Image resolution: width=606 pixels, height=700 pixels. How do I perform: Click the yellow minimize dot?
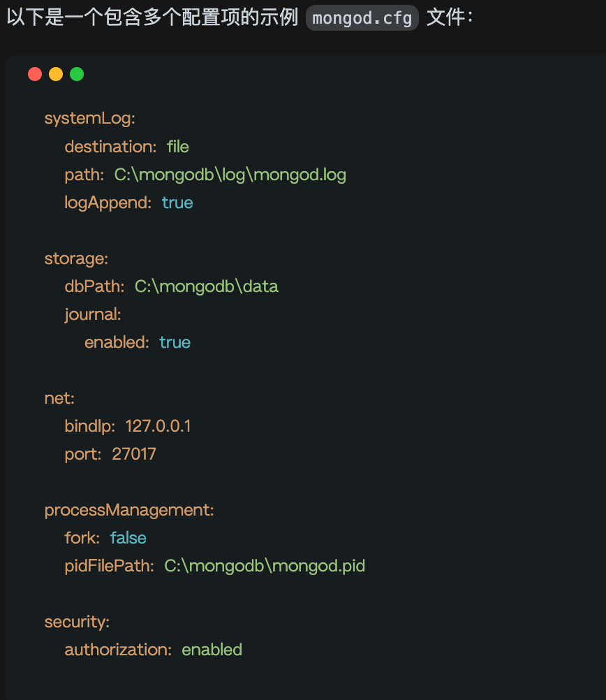tap(56, 74)
